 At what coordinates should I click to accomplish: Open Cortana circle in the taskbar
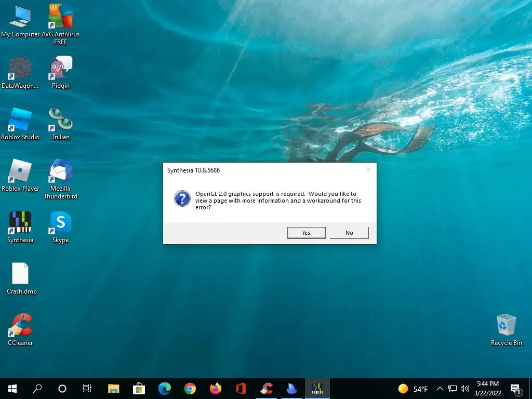click(62, 389)
